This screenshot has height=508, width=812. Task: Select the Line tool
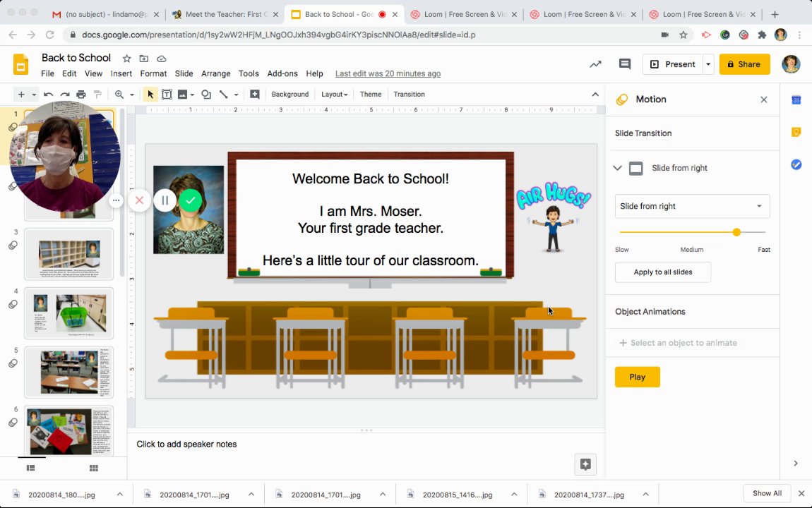coord(223,94)
